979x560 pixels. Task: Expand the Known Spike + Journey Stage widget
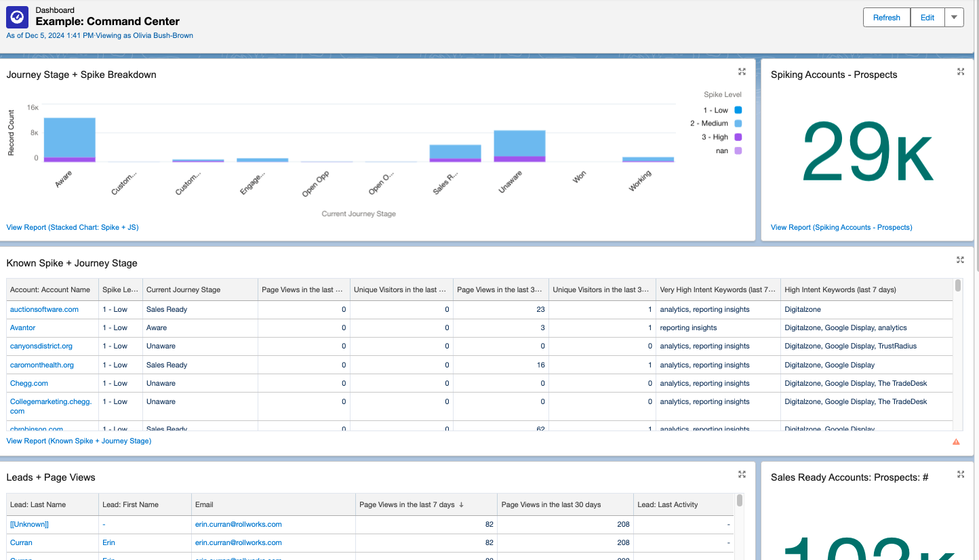coord(960,260)
